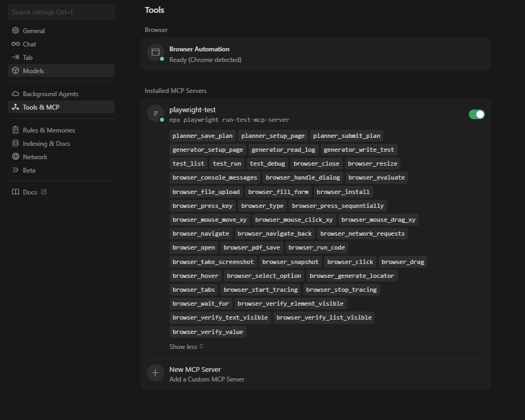Click the browser_verify_value tool chip
Screen dimensions: 525x420
point(207,332)
